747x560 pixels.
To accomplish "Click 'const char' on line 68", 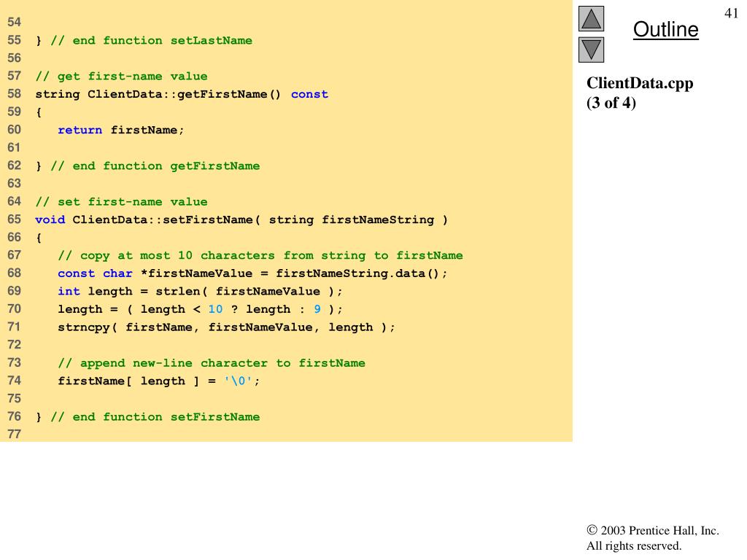I will [x=95, y=273].
